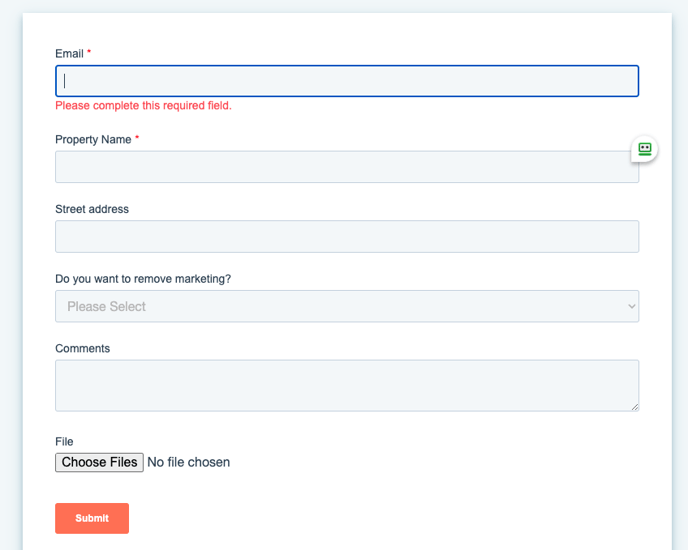This screenshot has height=550, width=688.
Task: Click the Comments box resize handle
Action: 634,406
